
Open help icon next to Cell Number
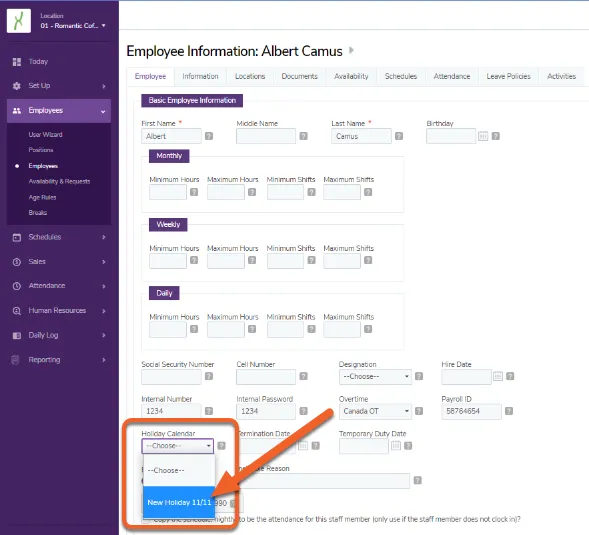[304, 376]
